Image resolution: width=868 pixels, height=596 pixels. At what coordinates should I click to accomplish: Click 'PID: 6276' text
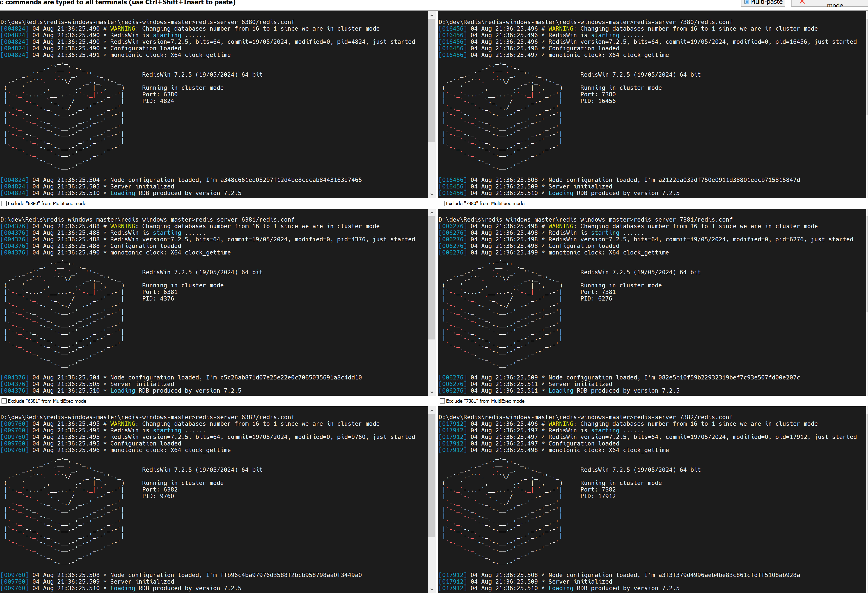pyautogui.click(x=596, y=299)
